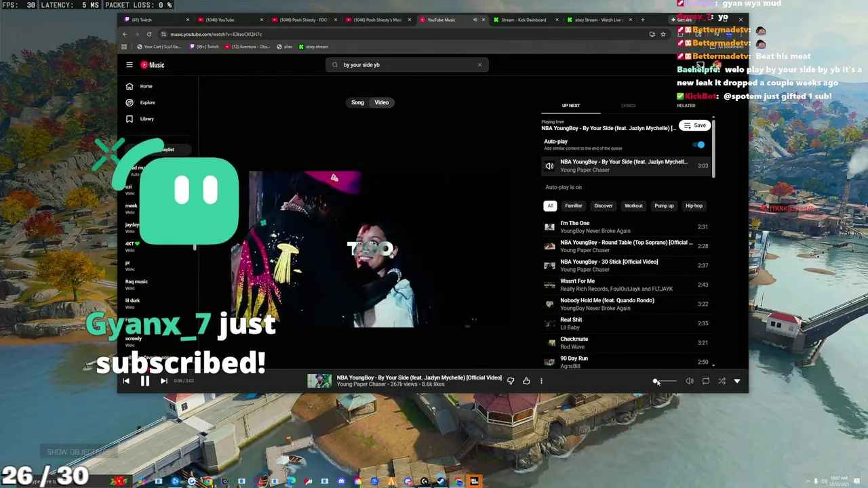The width and height of the screenshot is (868, 488).
Task: Play I'm The One from the queue
Action: pyautogui.click(x=627, y=227)
